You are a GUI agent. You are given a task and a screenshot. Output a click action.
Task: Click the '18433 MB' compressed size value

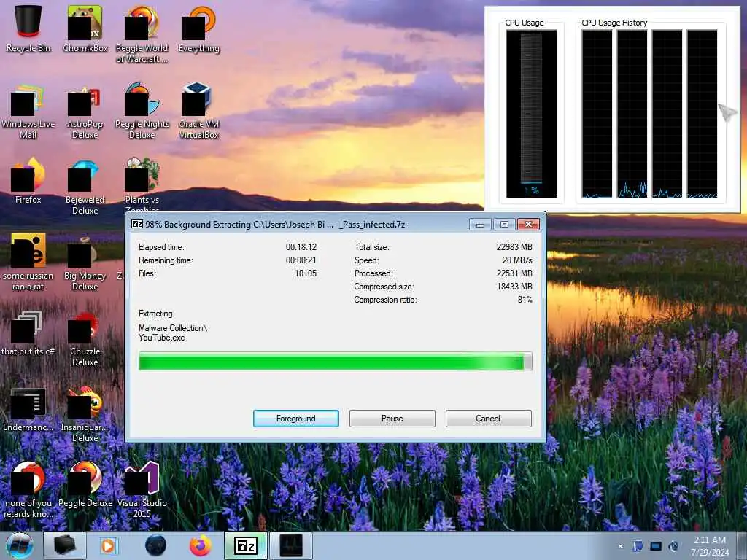(514, 287)
